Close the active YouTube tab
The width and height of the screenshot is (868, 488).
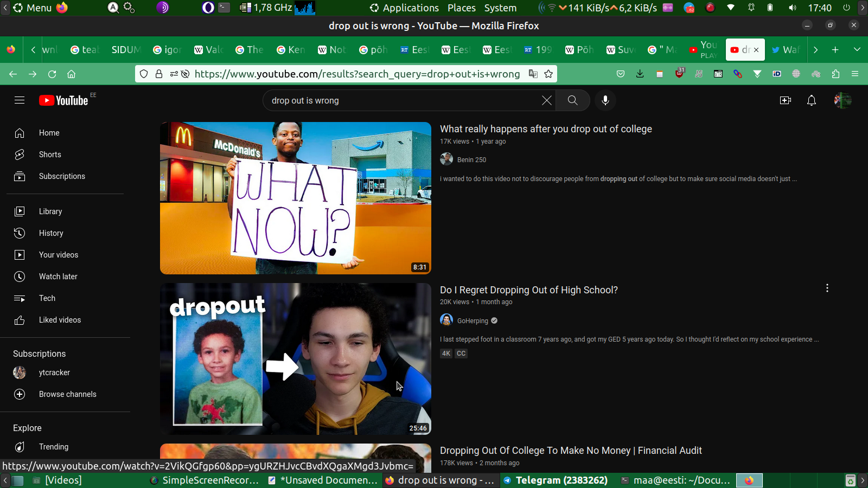tap(756, 50)
